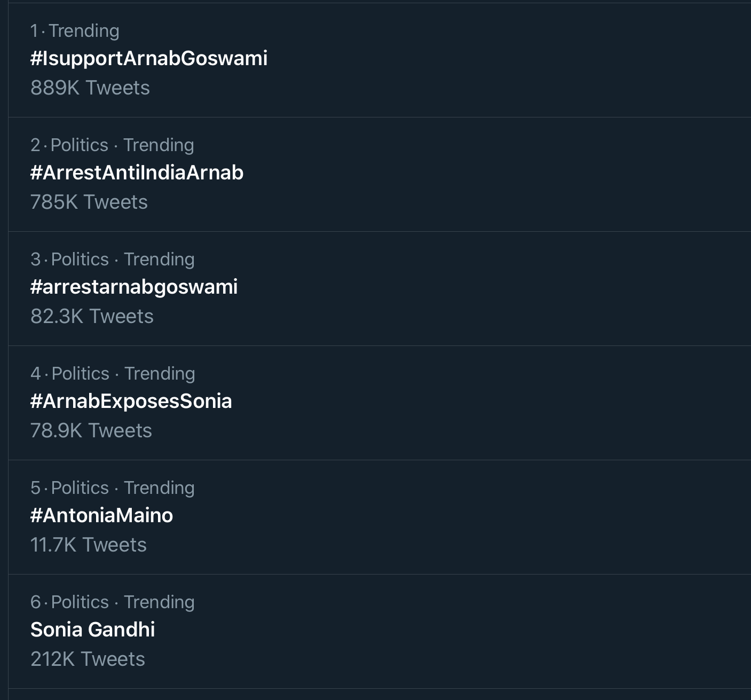The image size is (751, 700).
Task: Open the #ArnabExposesSonia hashtag
Action: [131, 401]
